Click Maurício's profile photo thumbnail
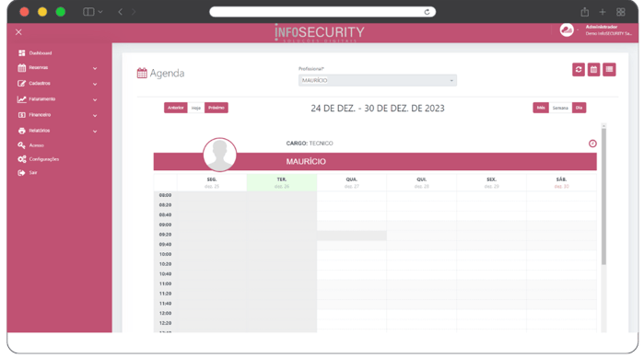Screen dimensions: 644x358 click(x=219, y=155)
